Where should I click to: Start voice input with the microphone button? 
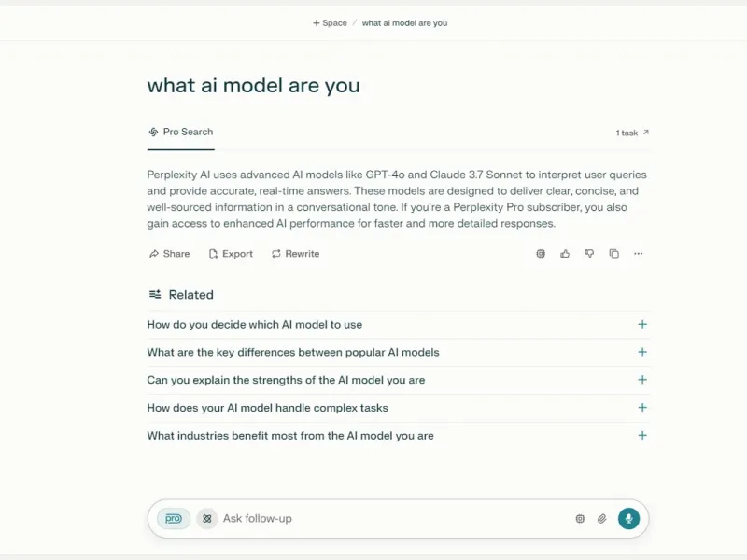click(x=628, y=519)
